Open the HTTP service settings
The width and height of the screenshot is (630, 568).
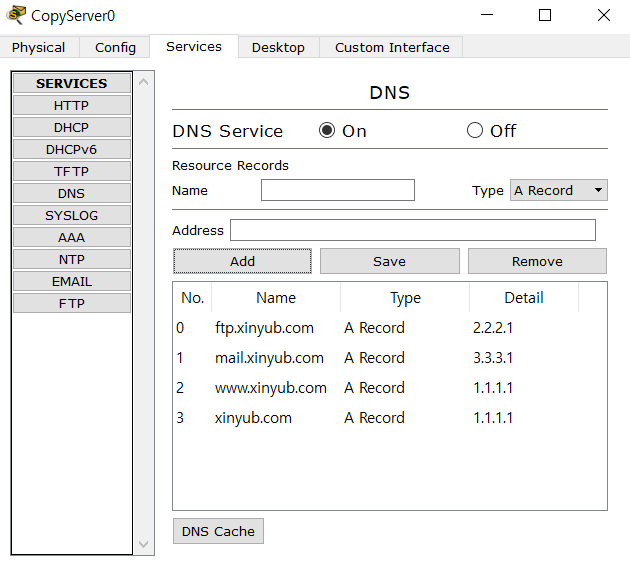tap(72, 105)
